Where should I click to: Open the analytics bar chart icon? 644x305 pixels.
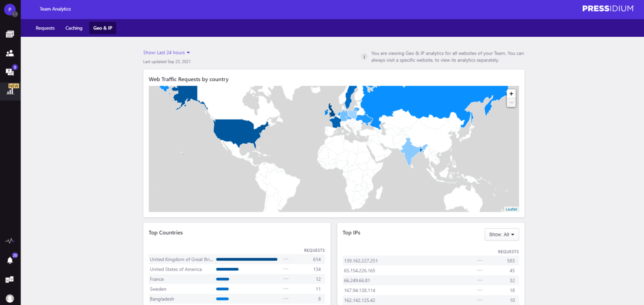point(10,91)
